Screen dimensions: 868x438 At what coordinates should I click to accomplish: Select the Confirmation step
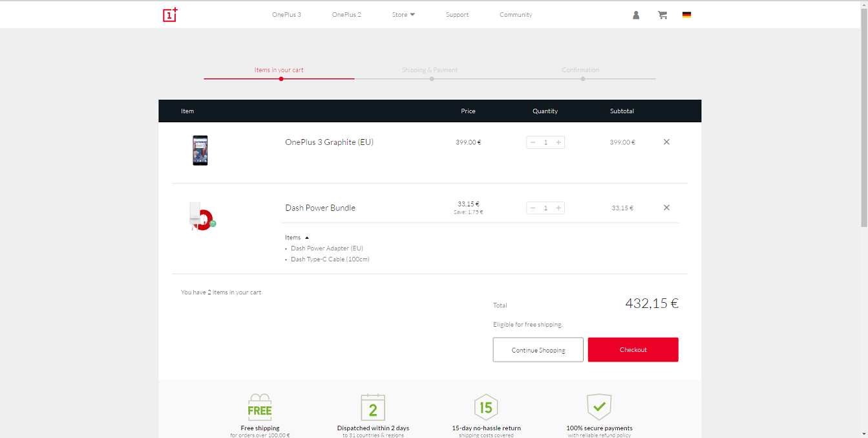point(580,70)
